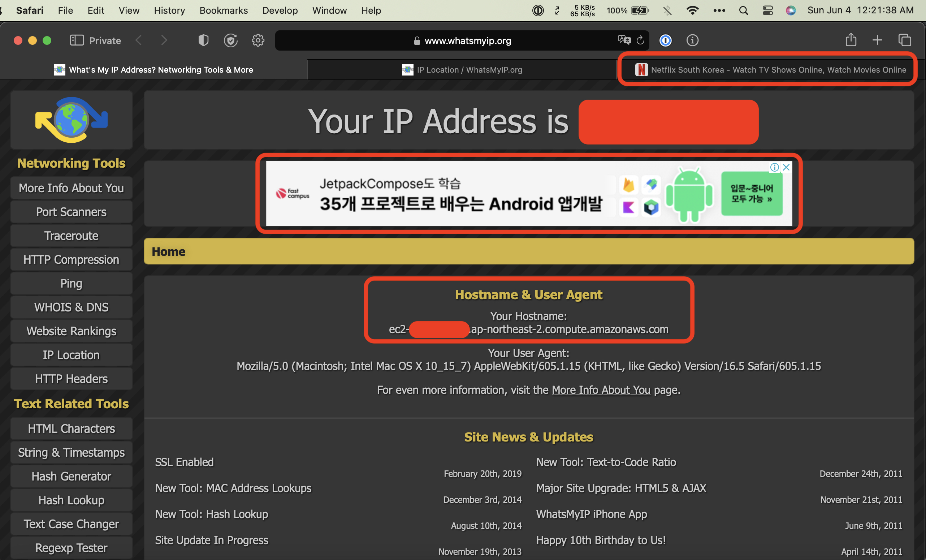Click the WHOIS & DNS menu item

coord(71,307)
